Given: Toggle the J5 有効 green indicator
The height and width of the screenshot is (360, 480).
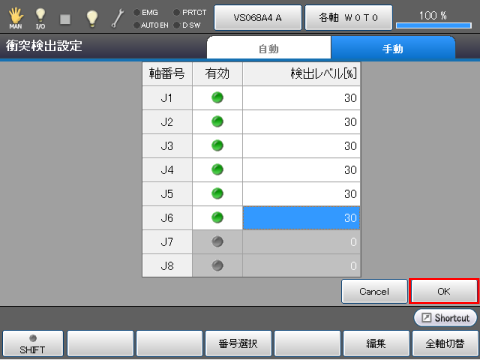Looking at the screenshot, I should [x=217, y=194].
